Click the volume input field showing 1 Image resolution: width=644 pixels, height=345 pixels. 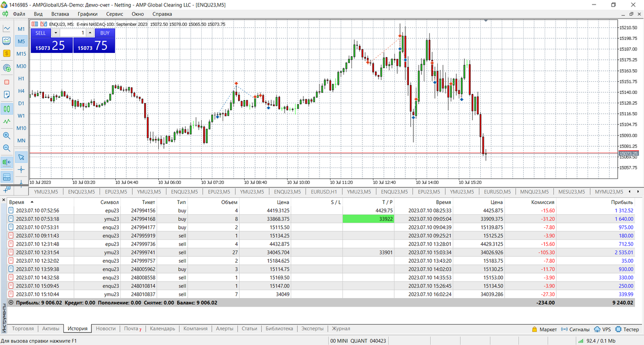pyautogui.click(x=73, y=33)
